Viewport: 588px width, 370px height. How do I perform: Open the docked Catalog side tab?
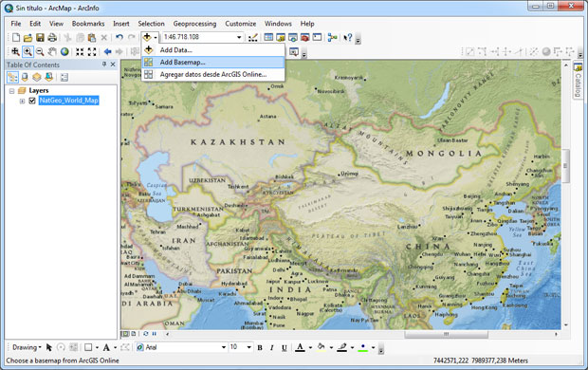coord(578,81)
